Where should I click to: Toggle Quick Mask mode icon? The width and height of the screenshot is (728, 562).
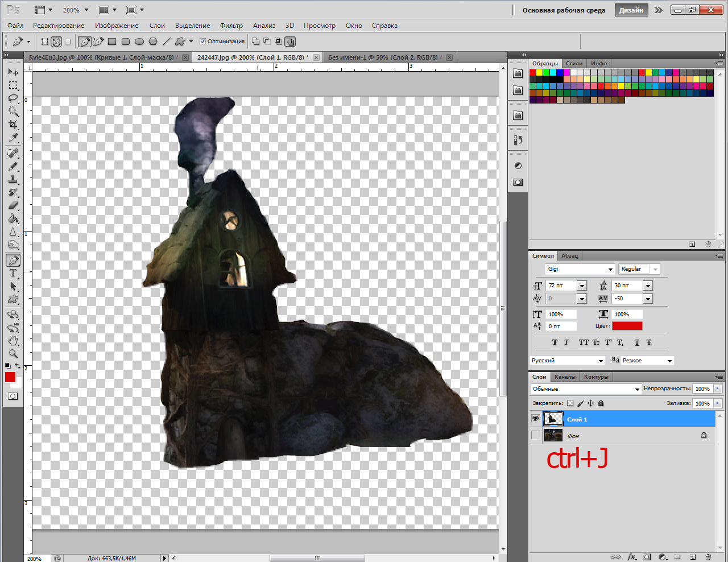[13, 396]
